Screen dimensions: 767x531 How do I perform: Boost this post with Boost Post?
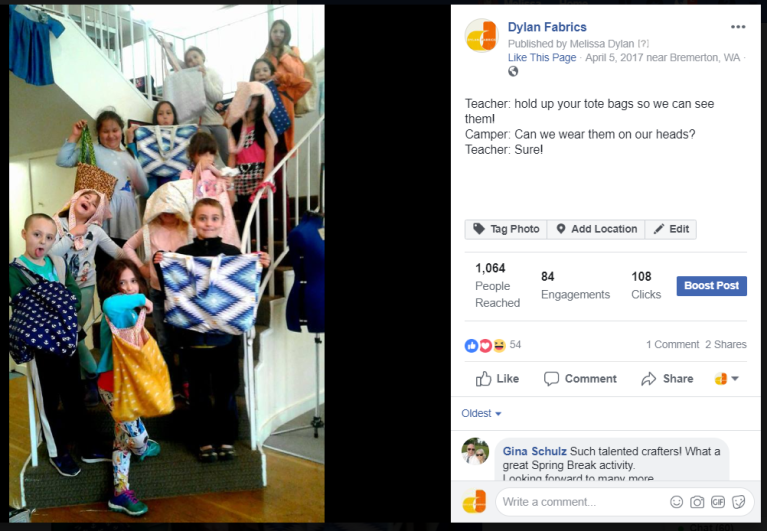pos(711,286)
